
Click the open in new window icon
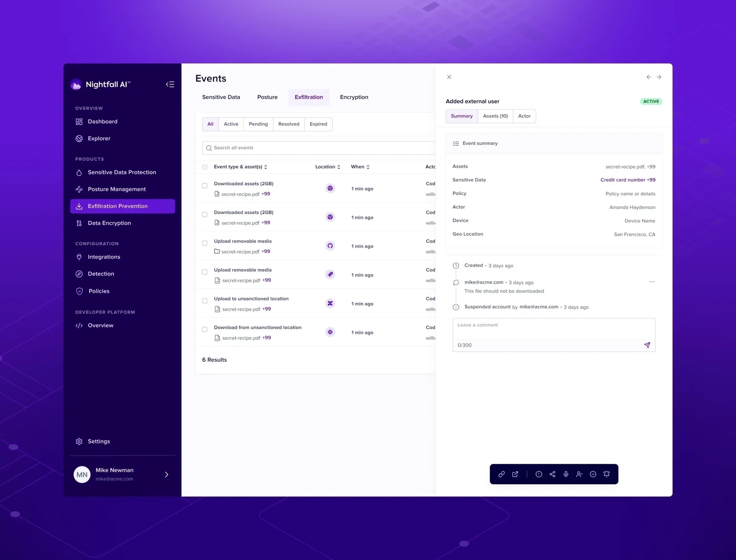[x=515, y=474]
